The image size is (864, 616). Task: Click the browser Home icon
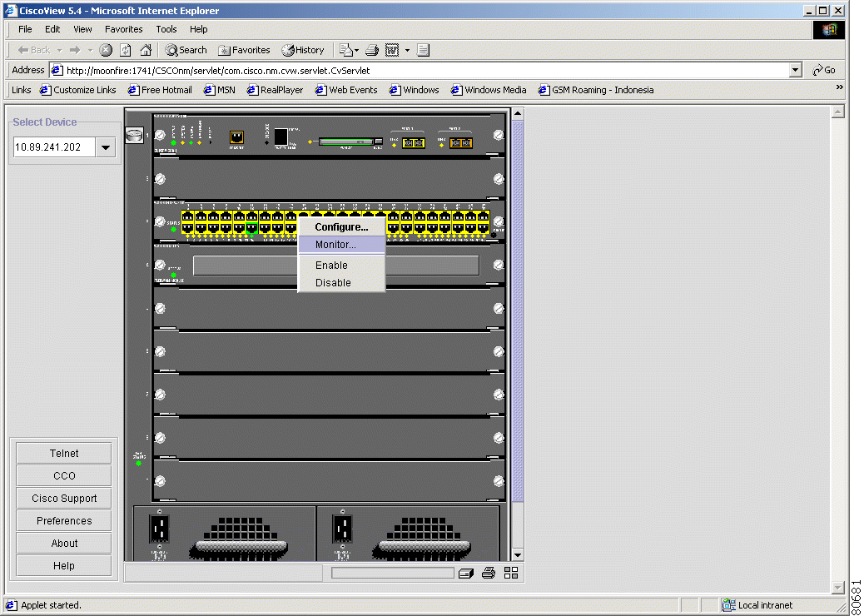click(146, 50)
